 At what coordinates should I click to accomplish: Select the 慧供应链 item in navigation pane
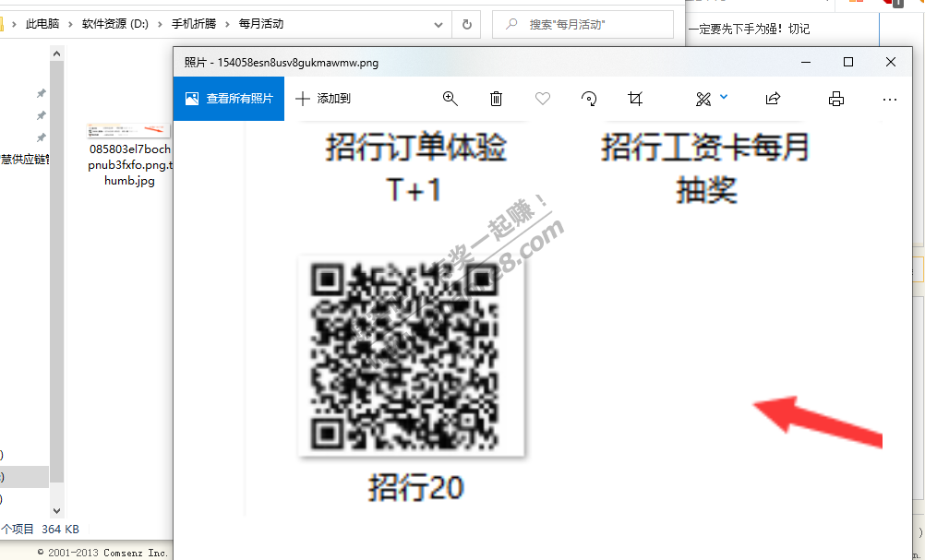pos(24,160)
